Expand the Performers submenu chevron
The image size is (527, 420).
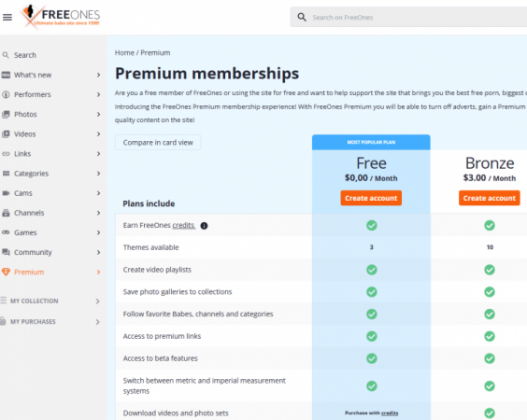click(98, 94)
